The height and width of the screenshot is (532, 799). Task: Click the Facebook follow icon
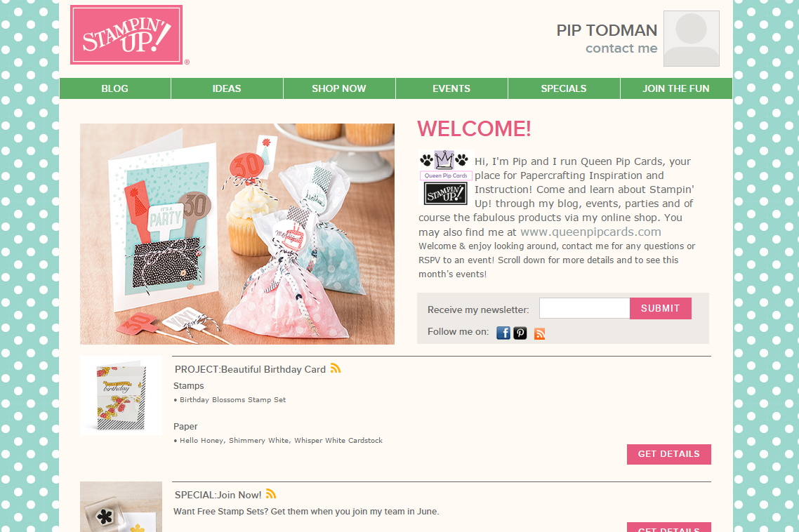pyautogui.click(x=503, y=333)
